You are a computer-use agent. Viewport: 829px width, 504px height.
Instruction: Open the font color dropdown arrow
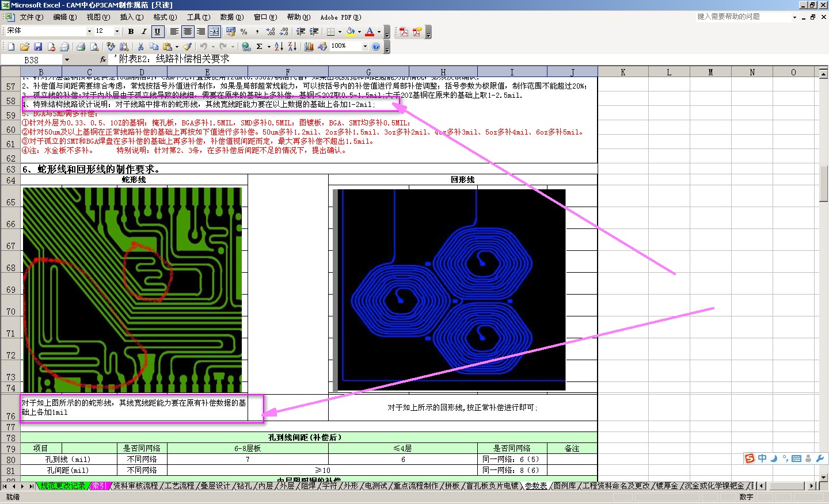click(x=379, y=32)
